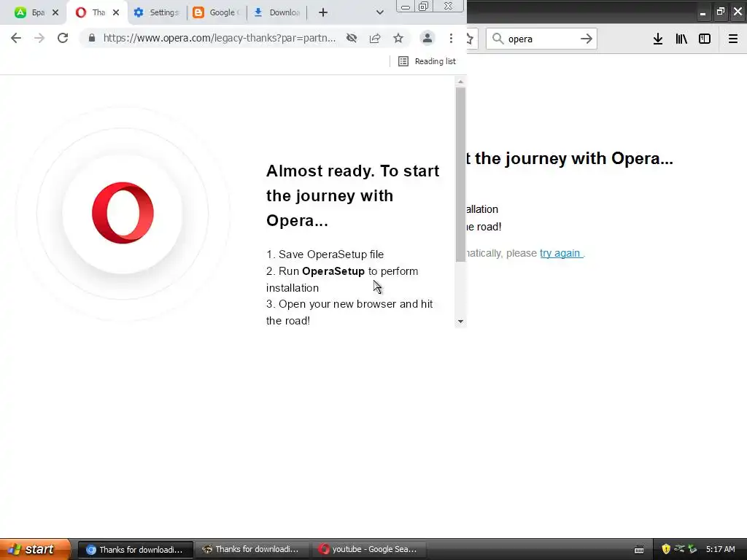
Task: Switch to the Settings tab
Action: coord(156,13)
